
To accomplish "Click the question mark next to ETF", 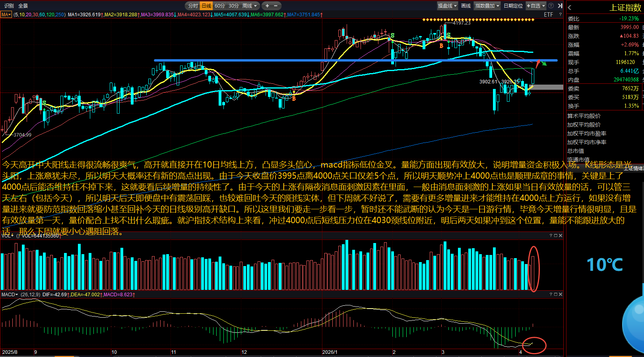I will click(561, 14).
